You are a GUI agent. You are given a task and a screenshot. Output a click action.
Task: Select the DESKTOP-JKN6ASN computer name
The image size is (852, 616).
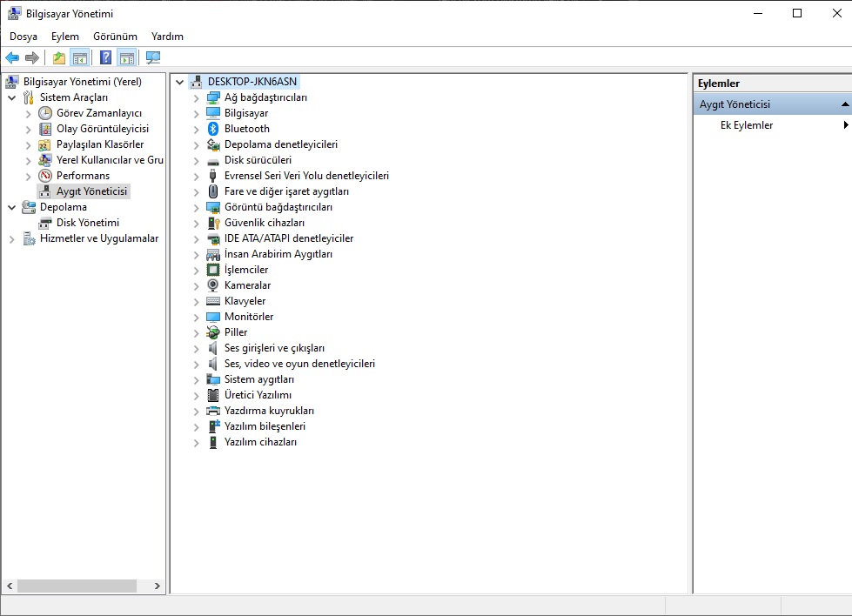[252, 82]
